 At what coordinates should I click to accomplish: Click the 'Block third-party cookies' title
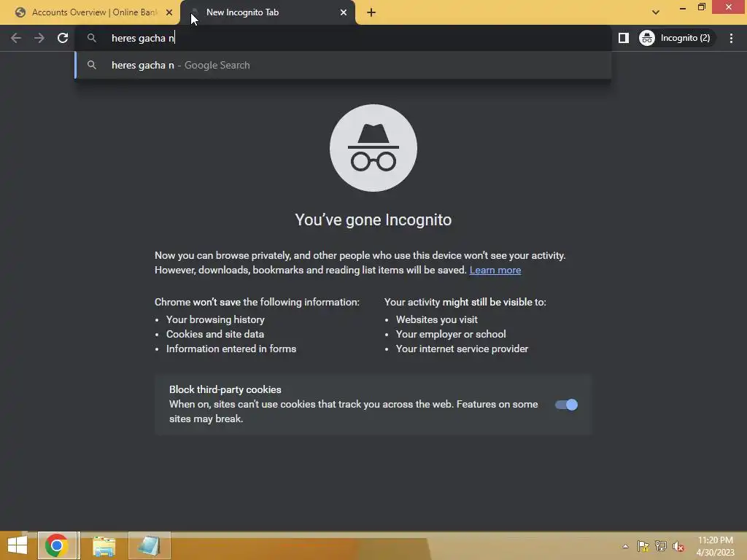[225, 389]
